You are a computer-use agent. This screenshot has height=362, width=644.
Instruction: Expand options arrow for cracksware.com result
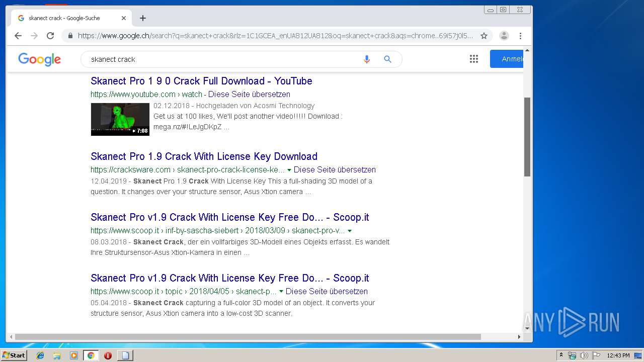(x=289, y=170)
